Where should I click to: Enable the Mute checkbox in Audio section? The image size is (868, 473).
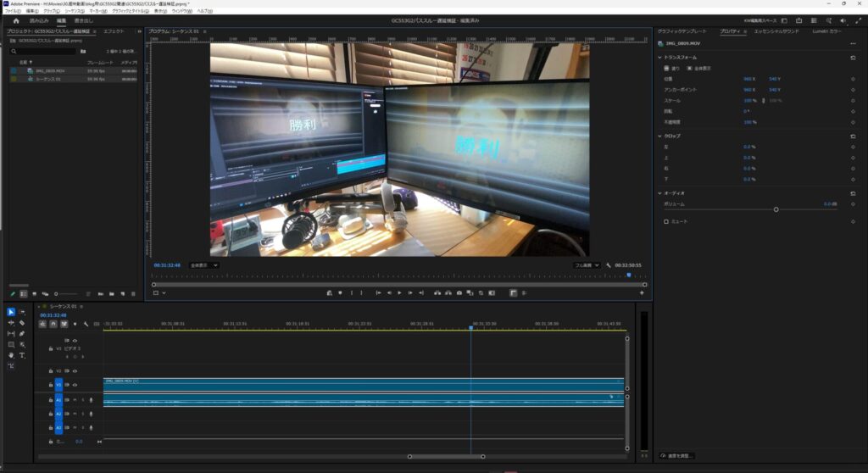click(666, 221)
